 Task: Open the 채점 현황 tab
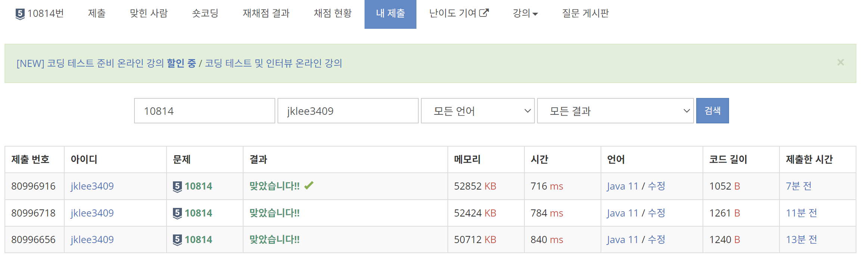(333, 13)
